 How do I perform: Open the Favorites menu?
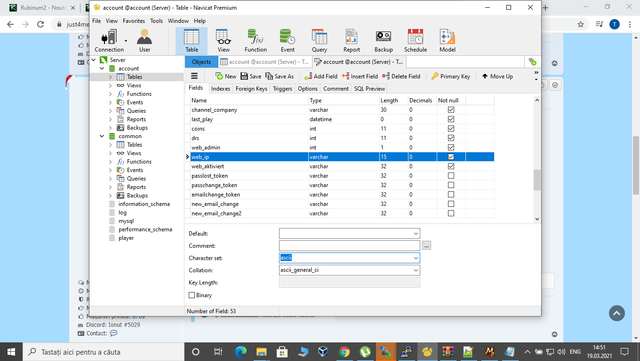(x=133, y=21)
